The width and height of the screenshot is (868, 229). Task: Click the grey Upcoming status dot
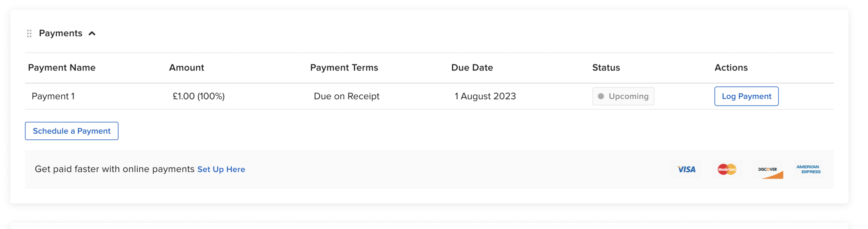click(600, 96)
